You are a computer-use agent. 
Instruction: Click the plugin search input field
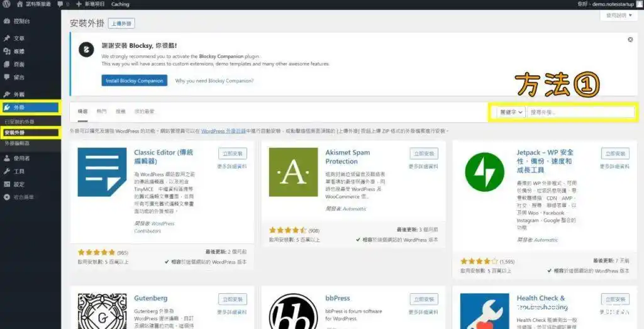[x=580, y=112]
